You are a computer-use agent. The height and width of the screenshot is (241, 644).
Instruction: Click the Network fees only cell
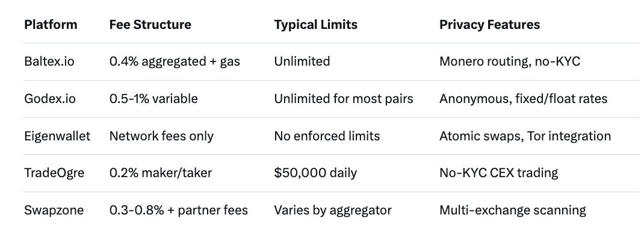pos(161,136)
